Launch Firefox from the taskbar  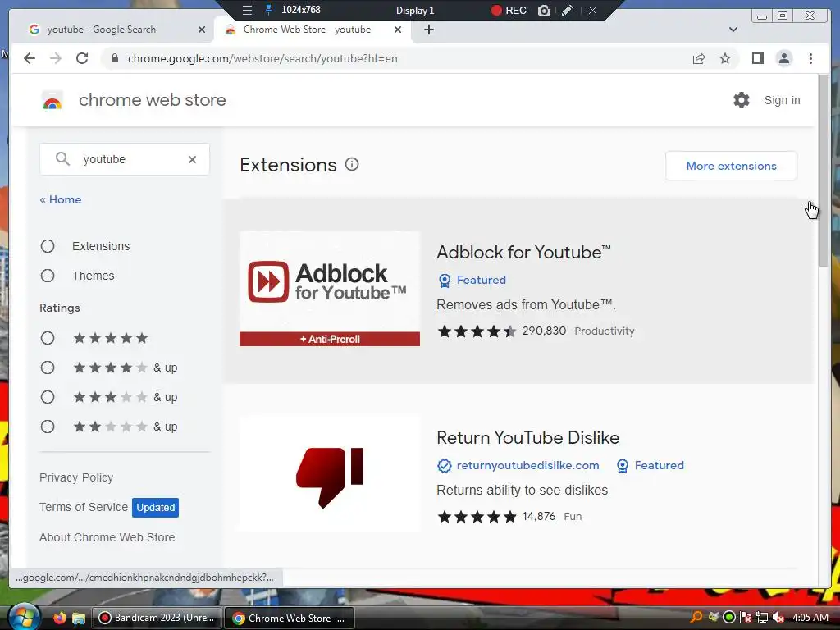tap(59, 618)
